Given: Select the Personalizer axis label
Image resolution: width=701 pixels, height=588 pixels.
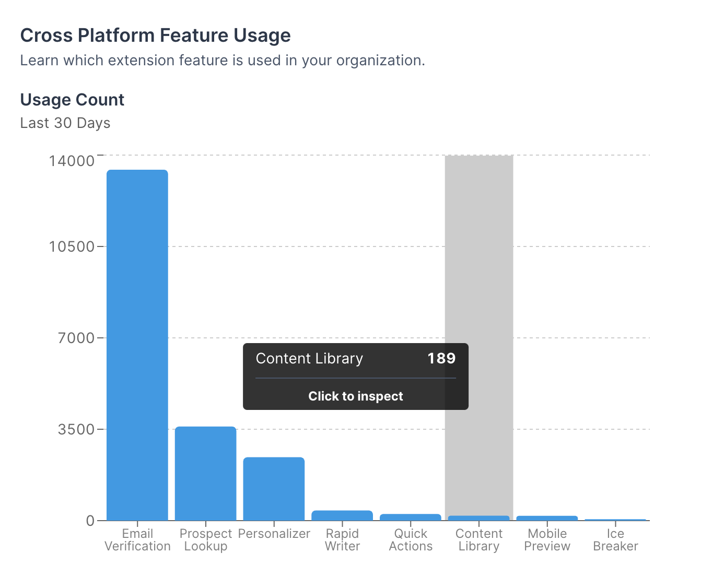Looking at the screenshot, I should (274, 534).
